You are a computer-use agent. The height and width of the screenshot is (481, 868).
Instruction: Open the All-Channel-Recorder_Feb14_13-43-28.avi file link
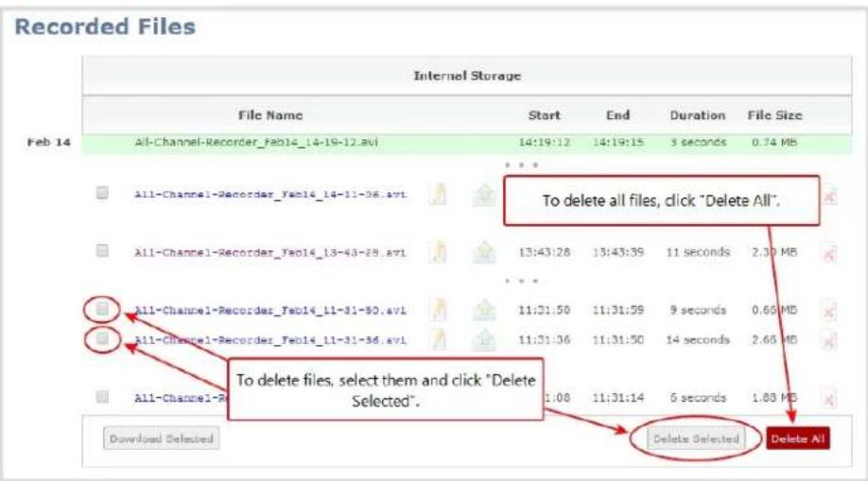tap(270, 253)
